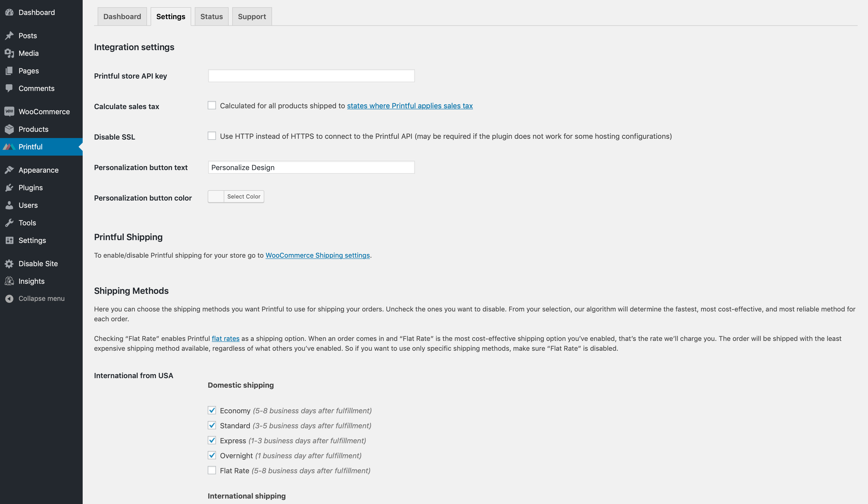Screen dimensions: 868x504
Task: Collapse the WordPress admin menu
Action: click(41, 298)
